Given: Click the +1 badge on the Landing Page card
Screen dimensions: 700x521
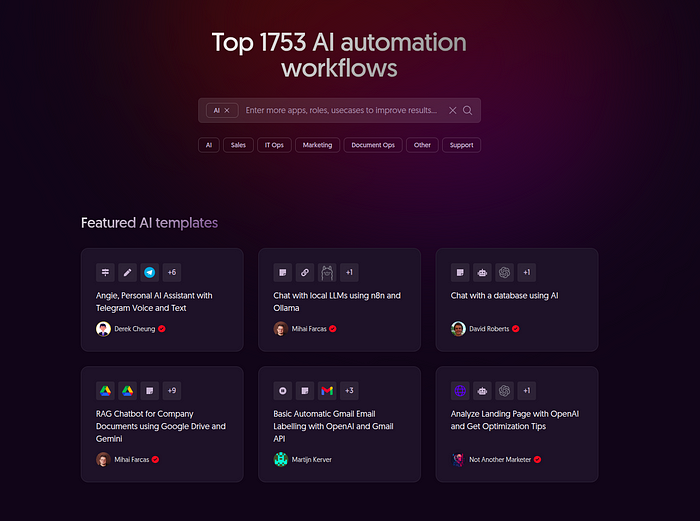Looking at the screenshot, I should (527, 391).
